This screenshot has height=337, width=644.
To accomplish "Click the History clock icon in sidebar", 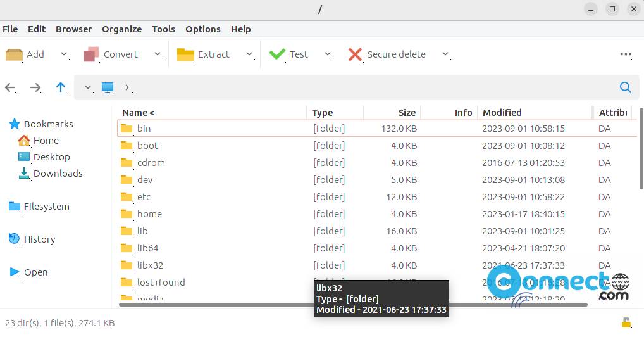I will 15,239.
